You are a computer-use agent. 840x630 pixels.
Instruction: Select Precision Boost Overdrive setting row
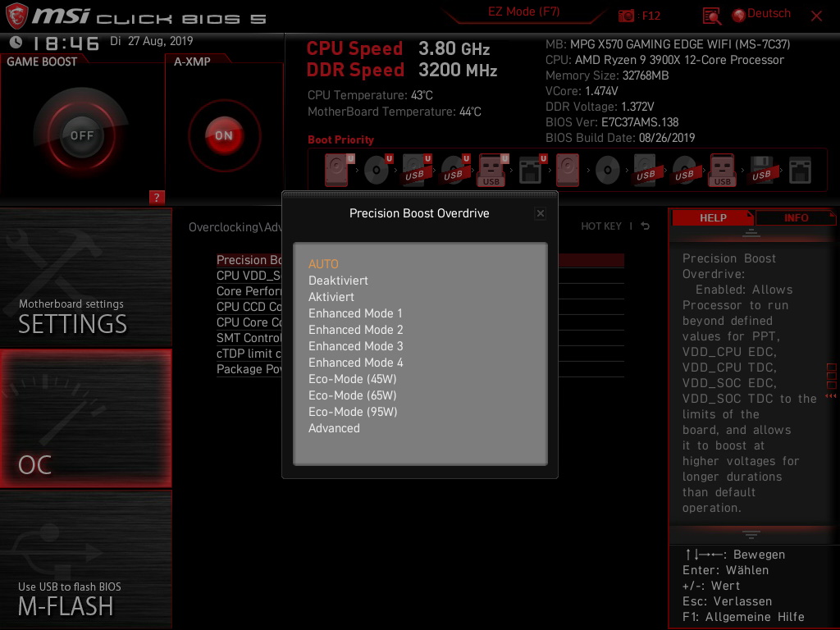[420, 260]
